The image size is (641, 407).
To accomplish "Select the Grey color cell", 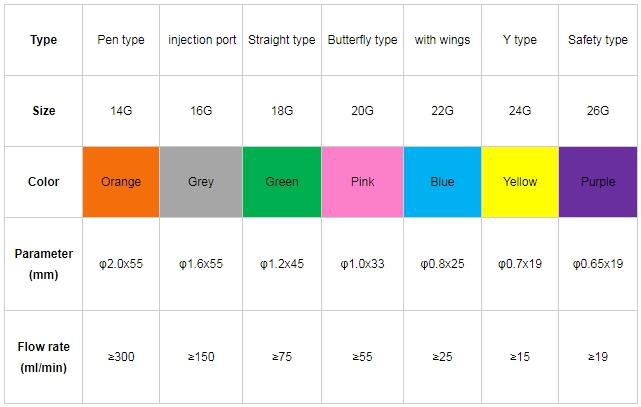I will (200, 182).
